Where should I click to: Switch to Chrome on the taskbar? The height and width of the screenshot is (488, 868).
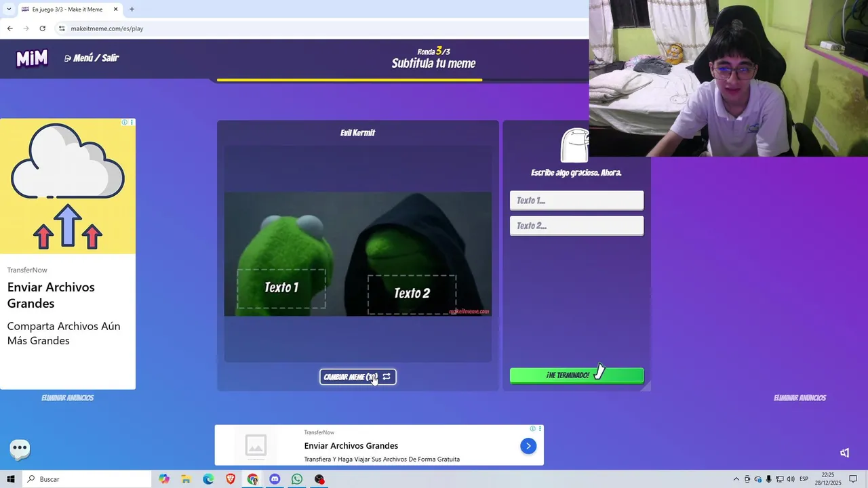(x=252, y=479)
